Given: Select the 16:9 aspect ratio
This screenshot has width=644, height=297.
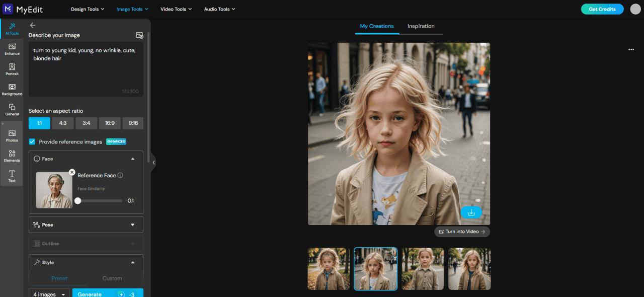Looking at the screenshot, I should (x=110, y=123).
